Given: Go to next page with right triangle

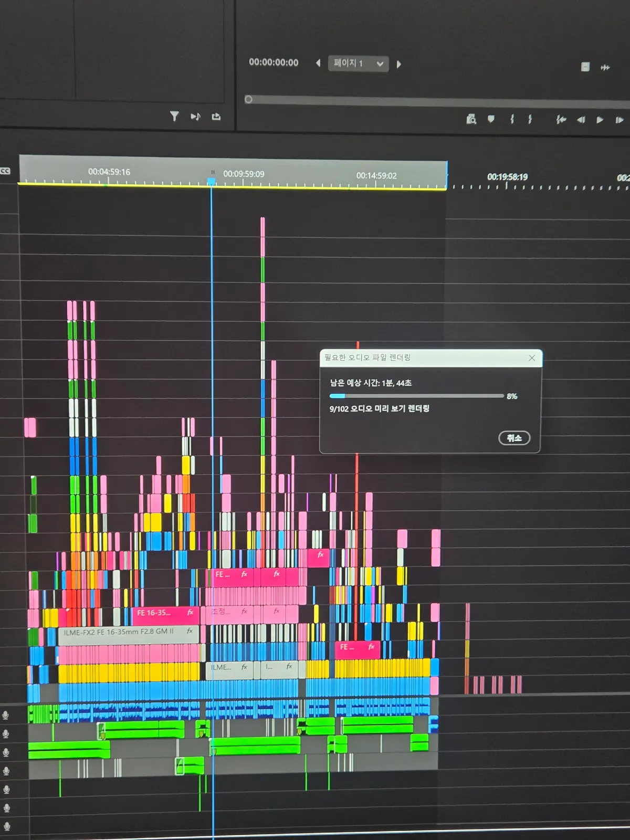Looking at the screenshot, I should pos(398,64).
